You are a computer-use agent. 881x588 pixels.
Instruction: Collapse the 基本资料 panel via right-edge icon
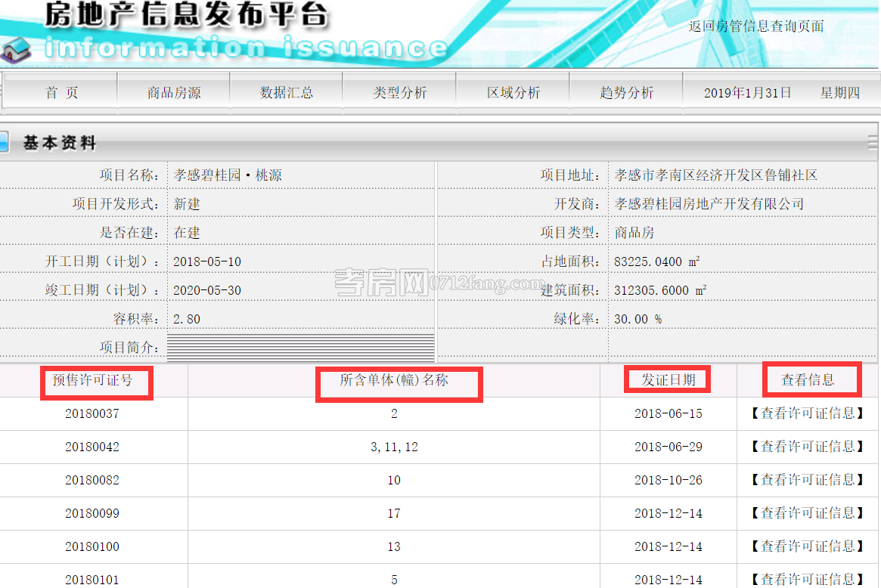point(873,142)
